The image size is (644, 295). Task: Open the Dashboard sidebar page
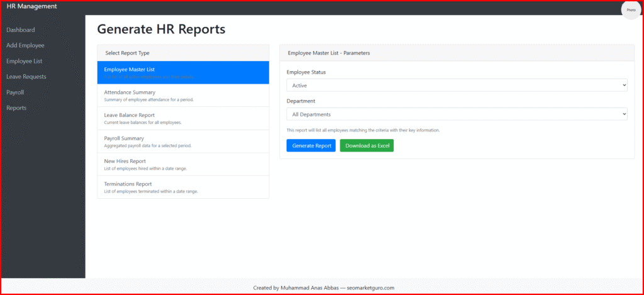click(21, 30)
